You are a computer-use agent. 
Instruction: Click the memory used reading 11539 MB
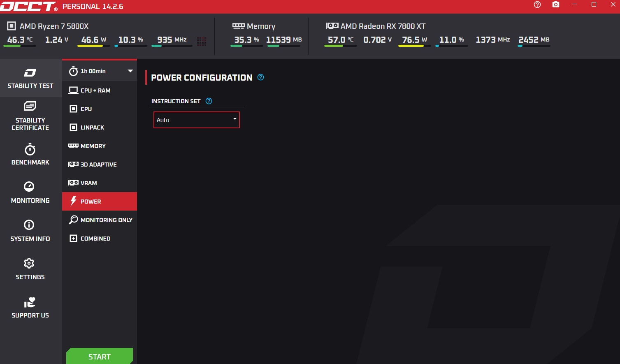tap(284, 40)
